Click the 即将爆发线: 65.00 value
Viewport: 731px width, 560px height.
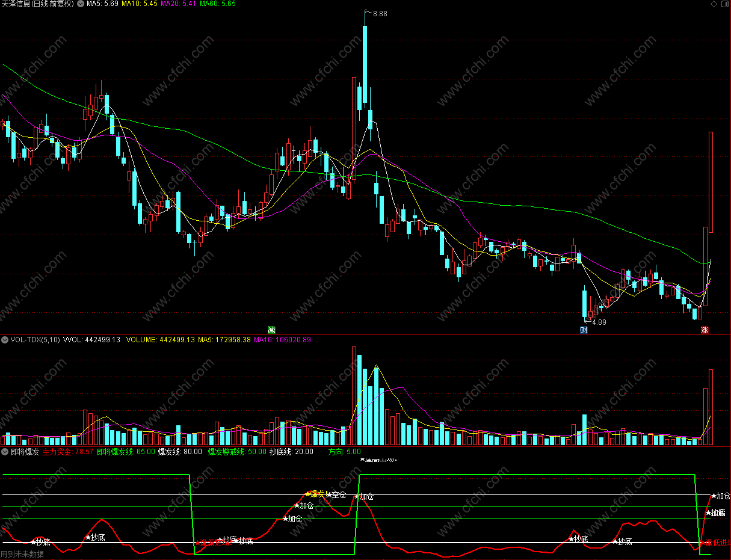click(126, 452)
